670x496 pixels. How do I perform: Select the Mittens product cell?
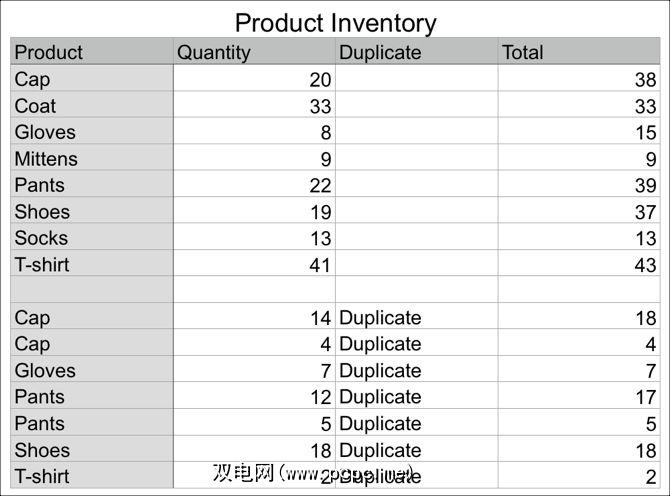92,159
